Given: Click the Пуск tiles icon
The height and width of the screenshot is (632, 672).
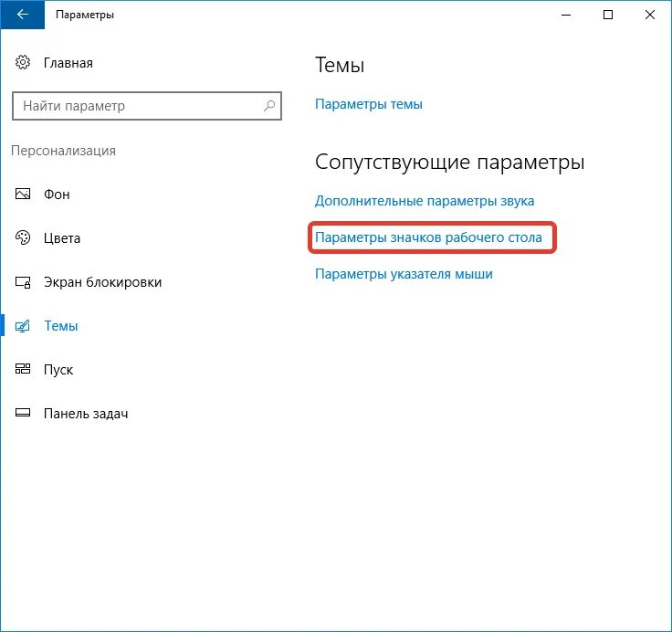Looking at the screenshot, I should tap(23, 369).
